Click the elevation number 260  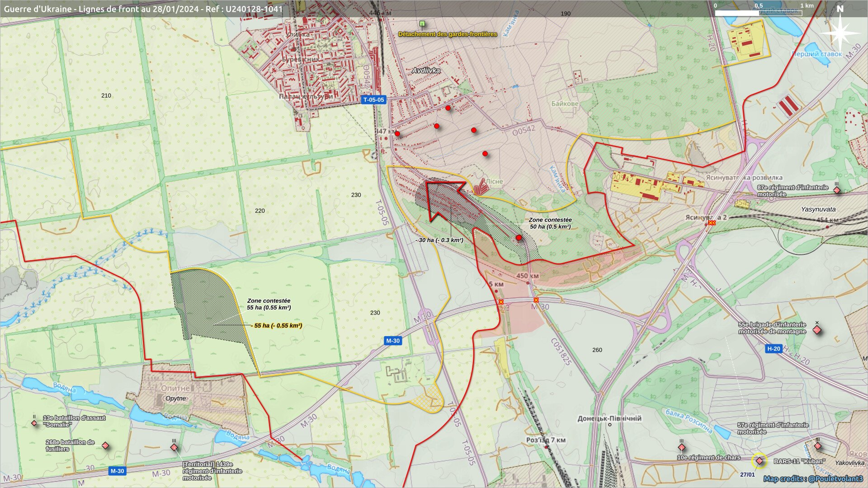tap(597, 350)
